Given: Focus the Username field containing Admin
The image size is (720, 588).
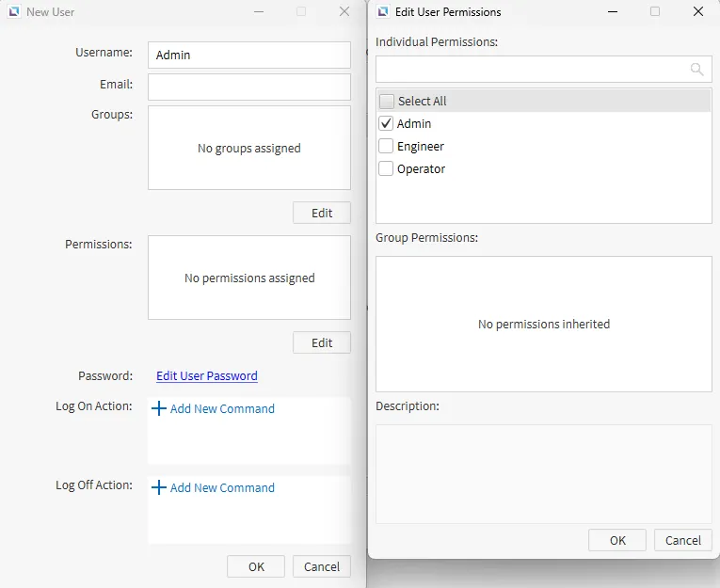Looking at the screenshot, I should click(x=249, y=56).
